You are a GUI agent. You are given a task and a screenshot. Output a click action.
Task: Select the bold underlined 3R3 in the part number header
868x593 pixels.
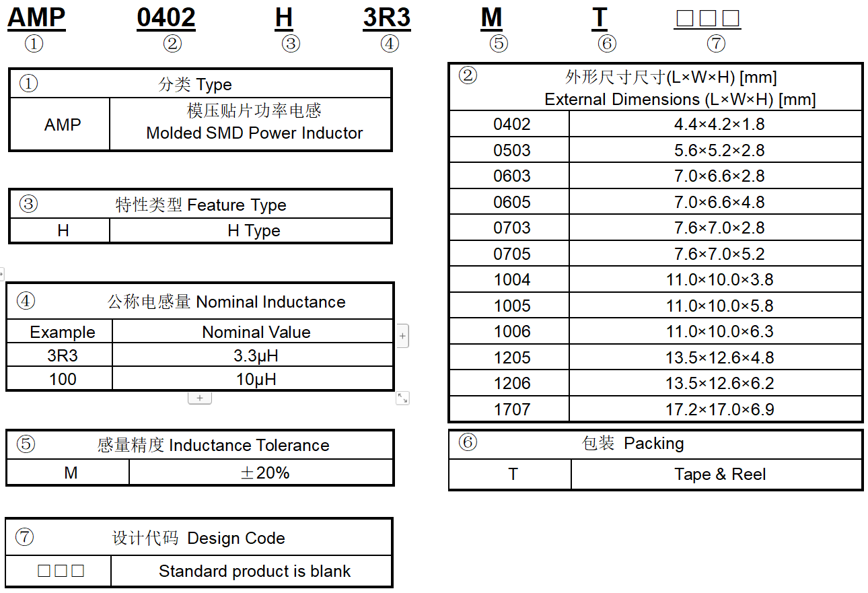387,18
